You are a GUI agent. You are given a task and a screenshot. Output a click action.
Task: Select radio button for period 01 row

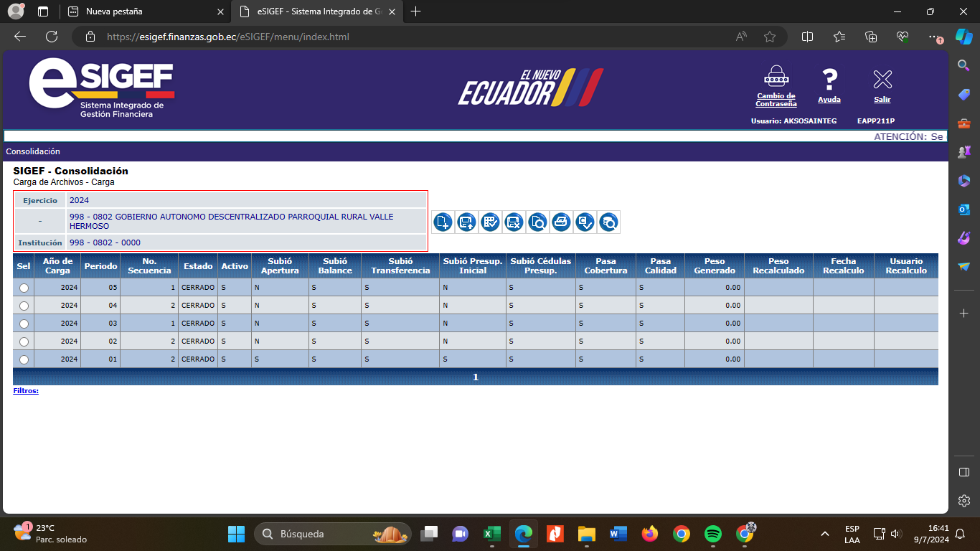[24, 359]
